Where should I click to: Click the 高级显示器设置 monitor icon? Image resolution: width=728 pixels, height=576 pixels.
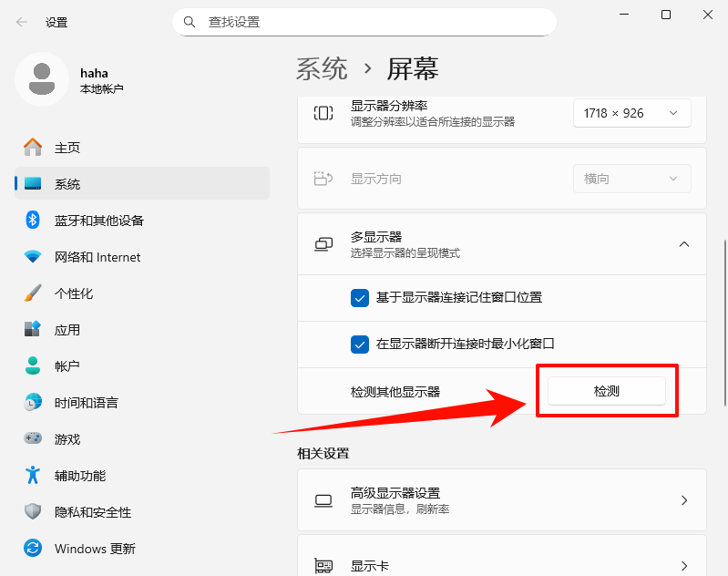tap(323, 500)
